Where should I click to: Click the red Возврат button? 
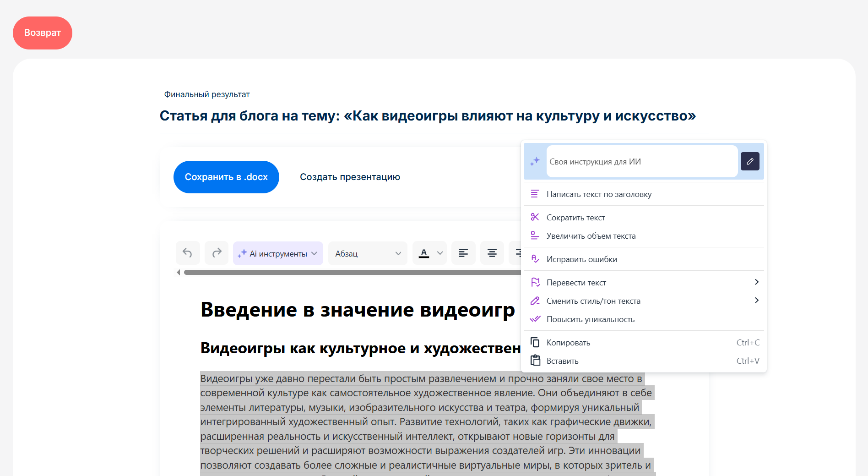click(43, 33)
